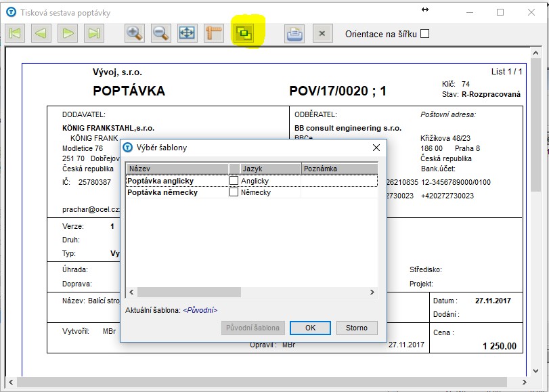Click company name Vývoj, s.r.o.
This screenshot has height=392, width=549.
point(117,72)
